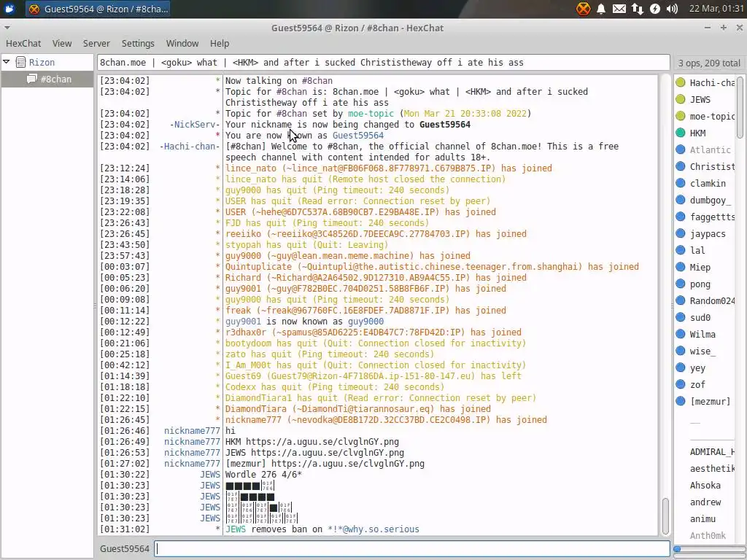Click guy9000 nick in 'now known as' line

coord(366,322)
